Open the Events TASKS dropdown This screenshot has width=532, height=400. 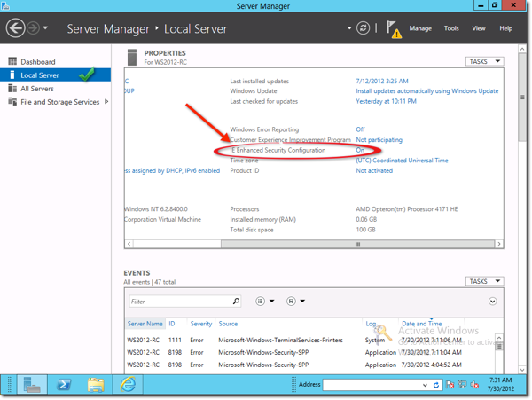484,281
